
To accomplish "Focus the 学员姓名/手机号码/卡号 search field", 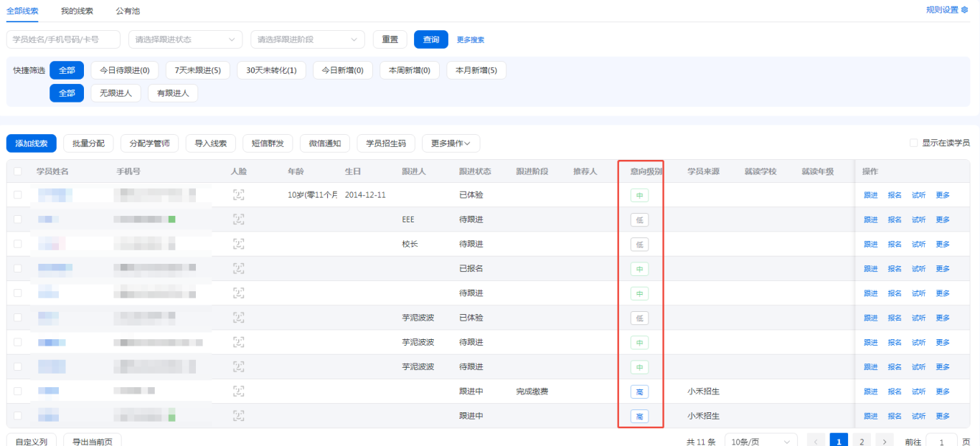I will (63, 39).
